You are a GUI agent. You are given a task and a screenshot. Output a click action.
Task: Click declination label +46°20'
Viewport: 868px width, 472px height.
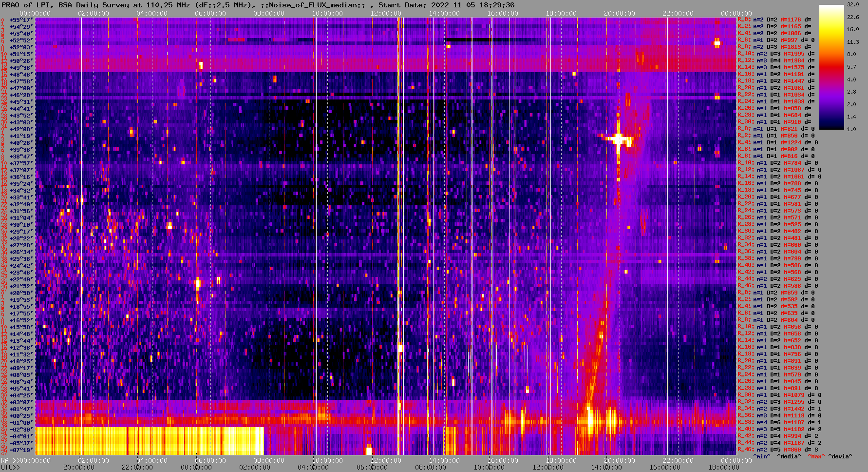(21, 95)
